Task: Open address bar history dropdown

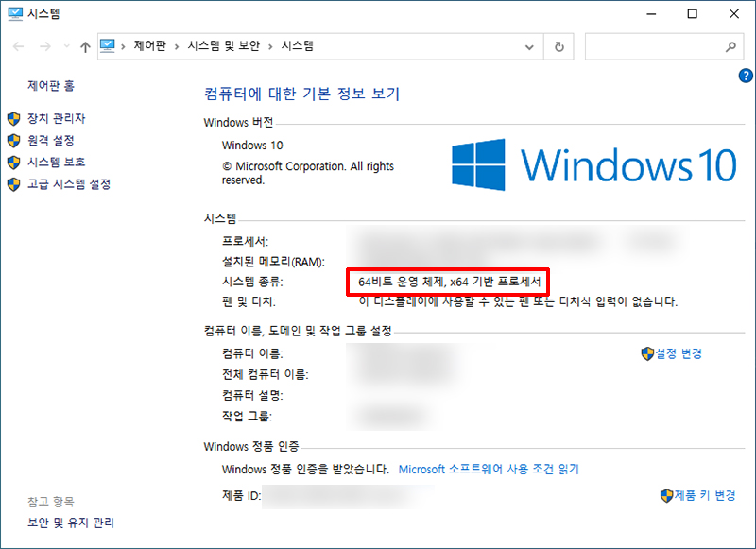Action: pos(529,46)
